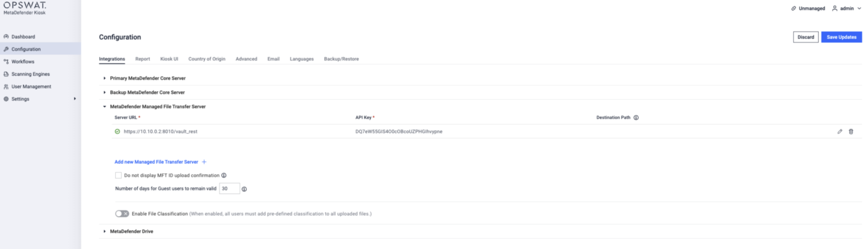Click the Discard button
Image resolution: width=868 pixels, height=249 pixels.
point(806,37)
